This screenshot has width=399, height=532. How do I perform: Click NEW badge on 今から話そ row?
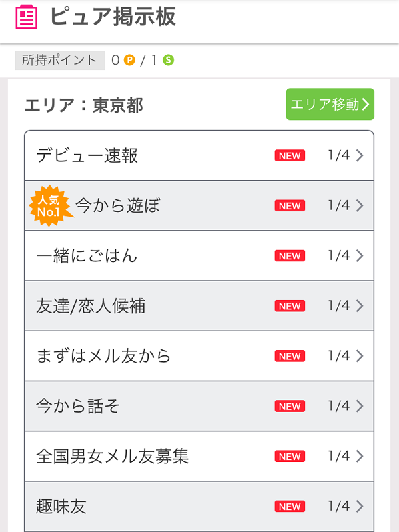pyautogui.click(x=290, y=406)
